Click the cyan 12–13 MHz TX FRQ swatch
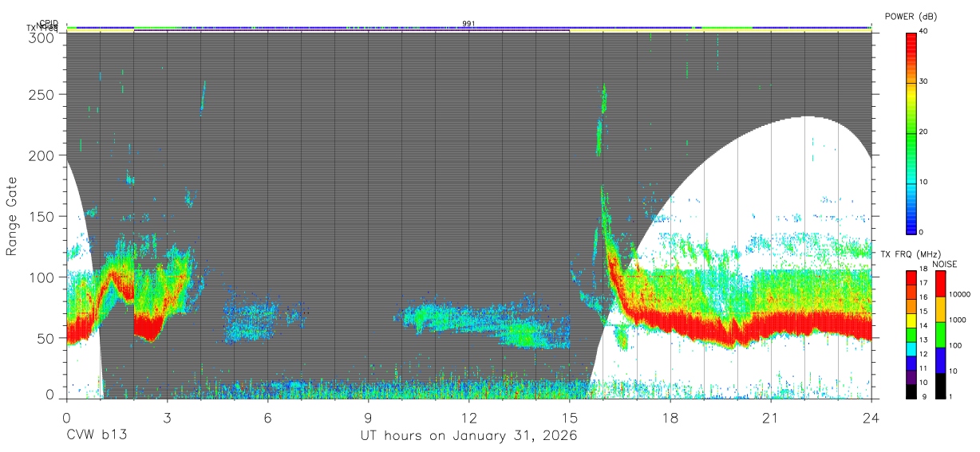 tap(911, 348)
